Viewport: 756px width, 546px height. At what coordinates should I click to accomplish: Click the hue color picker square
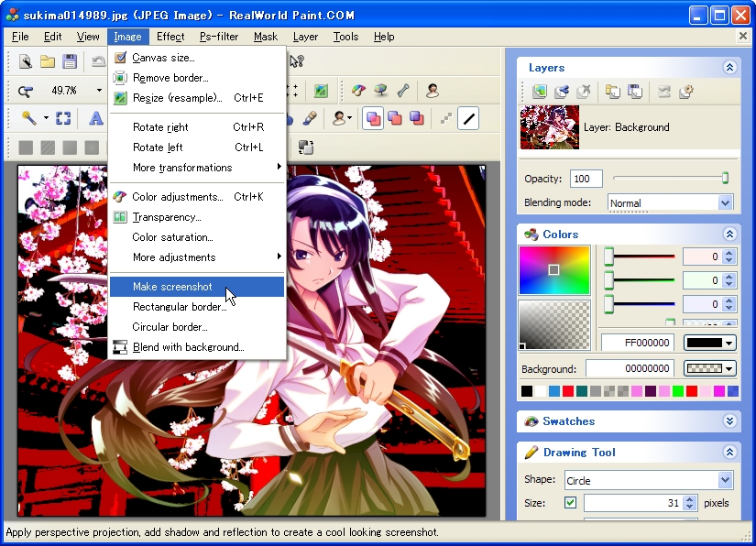click(x=554, y=270)
